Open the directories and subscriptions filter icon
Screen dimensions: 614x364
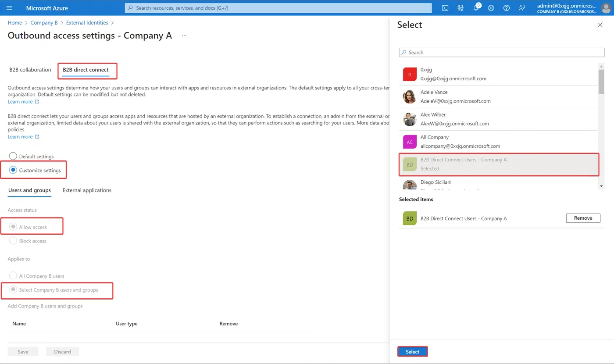(460, 8)
